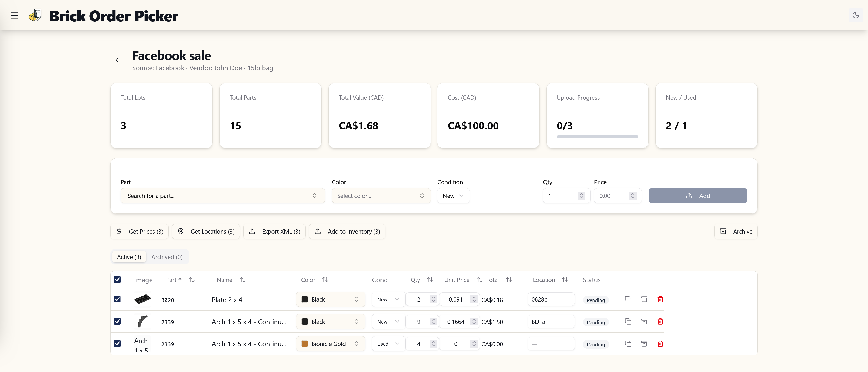The height and width of the screenshot is (372, 868).
Task: Click Get Prices (3) button
Action: (139, 232)
